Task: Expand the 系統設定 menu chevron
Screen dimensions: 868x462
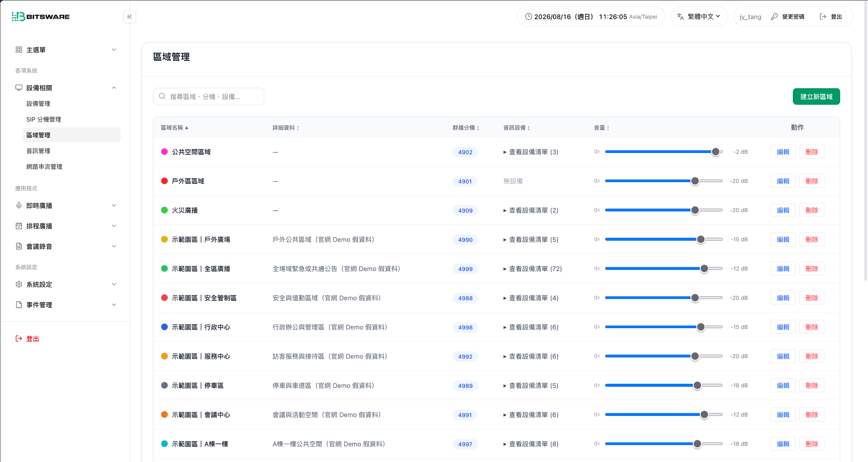Action: [x=114, y=284]
